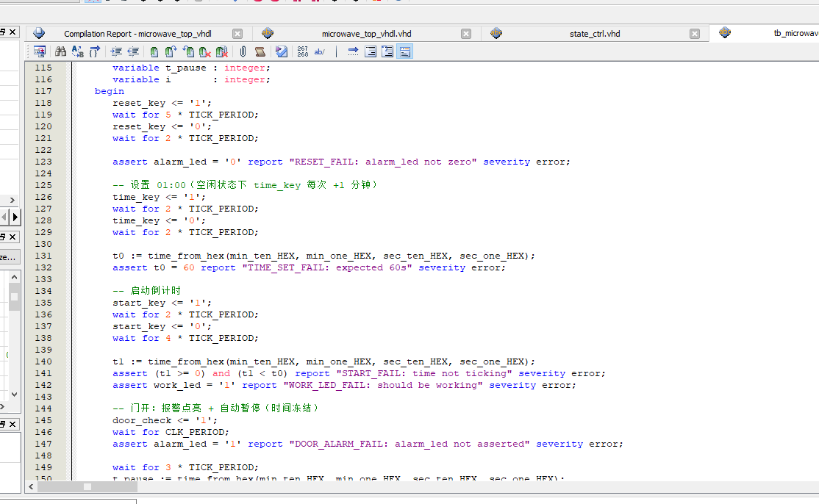Screen dimensions: 819x504
Task: Click the "WORK_LED_FAIL: should be working" string
Action: [x=383, y=385]
